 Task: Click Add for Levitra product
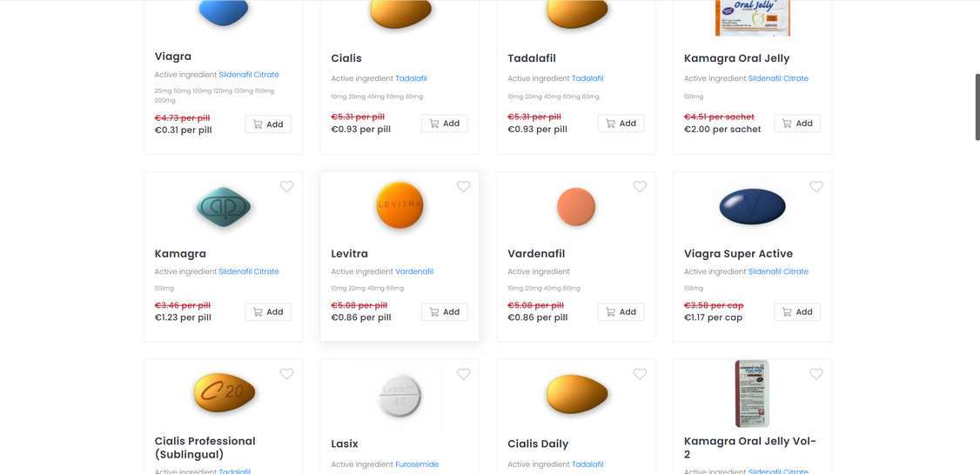coord(445,312)
